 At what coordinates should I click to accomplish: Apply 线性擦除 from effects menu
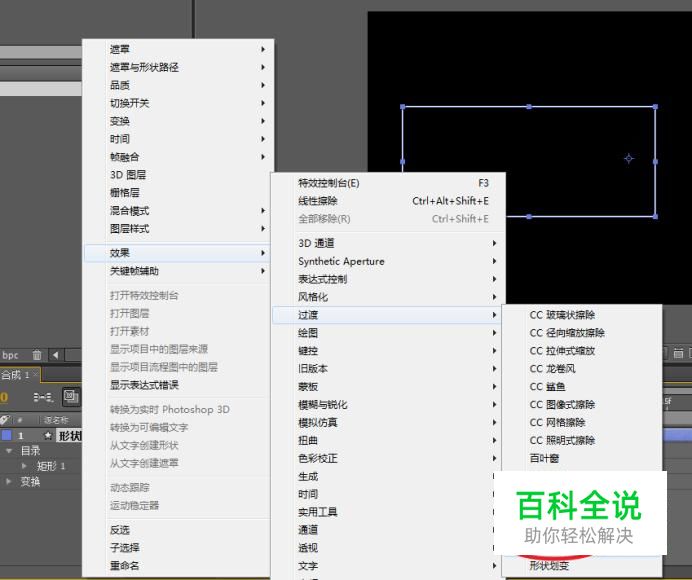click(x=388, y=201)
